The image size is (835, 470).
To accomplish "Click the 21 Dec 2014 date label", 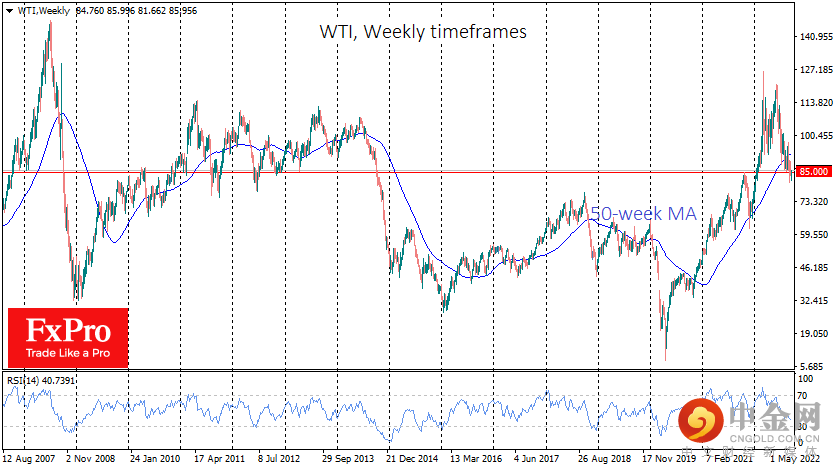I will (x=412, y=458).
